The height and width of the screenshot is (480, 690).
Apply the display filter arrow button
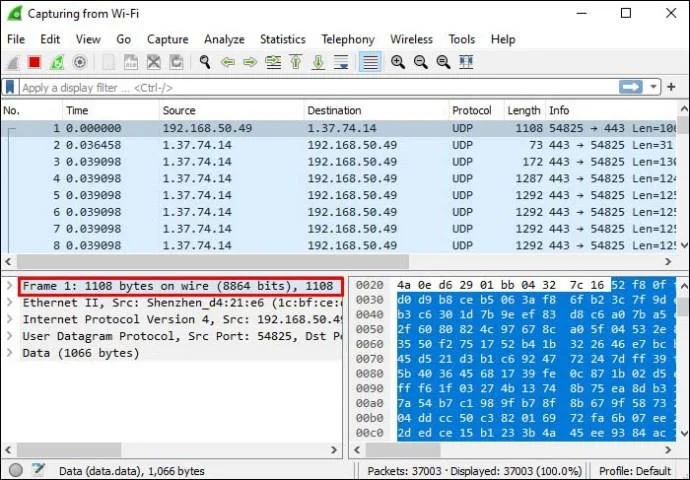(x=631, y=87)
